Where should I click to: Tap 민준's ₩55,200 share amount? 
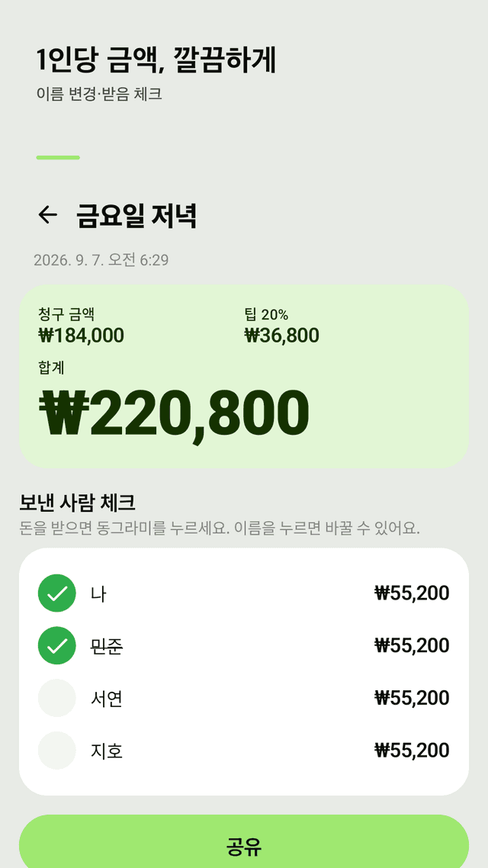click(412, 645)
